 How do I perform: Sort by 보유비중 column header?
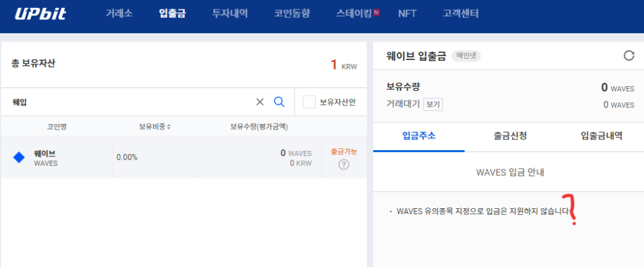click(x=155, y=127)
